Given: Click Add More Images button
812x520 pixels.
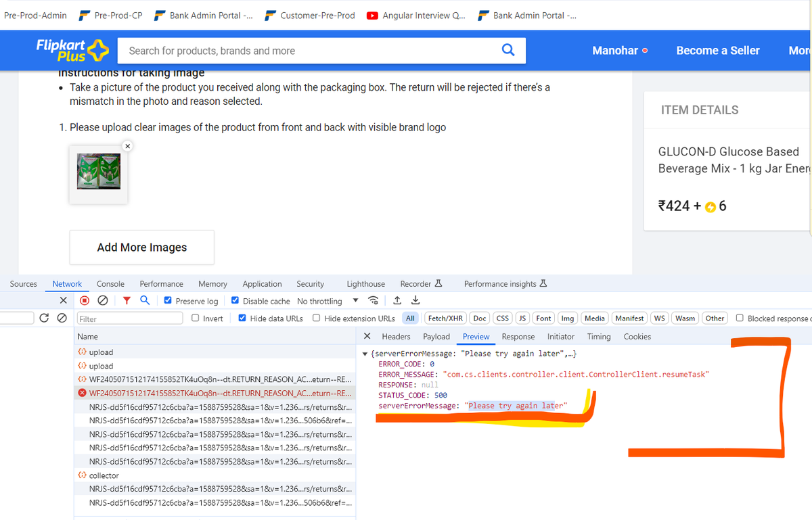Looking at the screenshot, I should click(x=142, y=247).
